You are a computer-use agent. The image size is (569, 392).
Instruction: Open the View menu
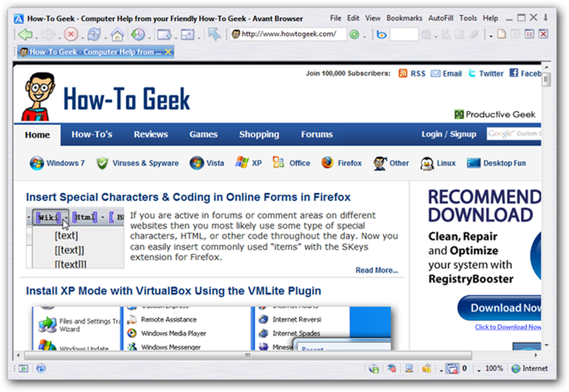(373, 18)
